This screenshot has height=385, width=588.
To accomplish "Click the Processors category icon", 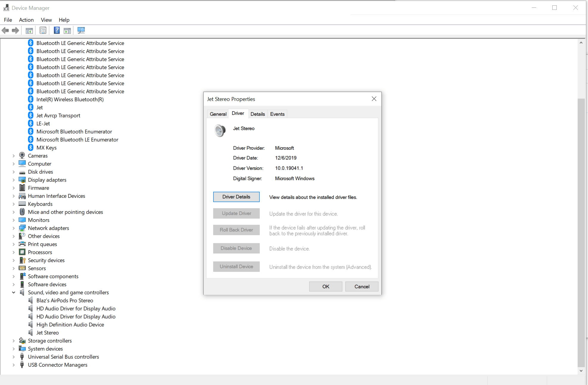I will 22,252.
